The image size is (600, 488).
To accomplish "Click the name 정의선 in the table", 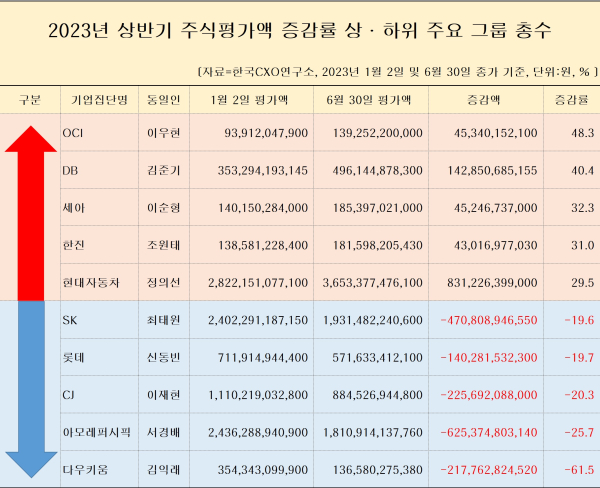I will (163, 282).
